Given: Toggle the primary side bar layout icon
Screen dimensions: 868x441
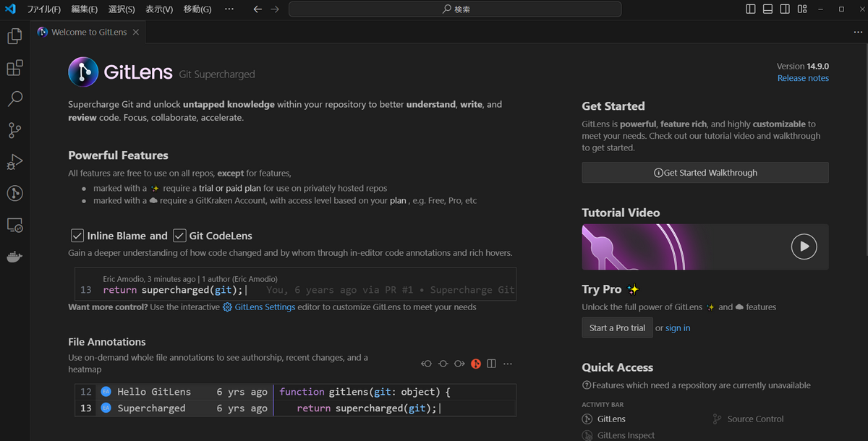Looking at the screenshot, I should coord(750,9).
